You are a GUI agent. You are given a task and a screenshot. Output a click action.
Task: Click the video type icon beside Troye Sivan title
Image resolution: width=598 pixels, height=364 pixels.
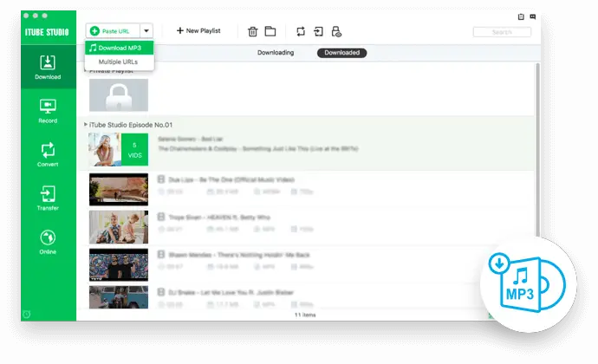pos(161,217)
